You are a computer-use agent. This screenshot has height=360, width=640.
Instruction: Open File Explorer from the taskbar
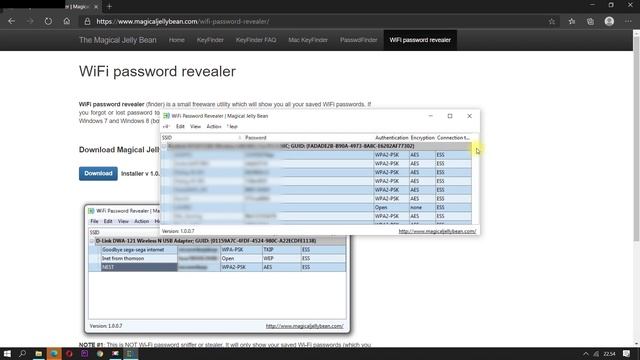pos(38,353)
